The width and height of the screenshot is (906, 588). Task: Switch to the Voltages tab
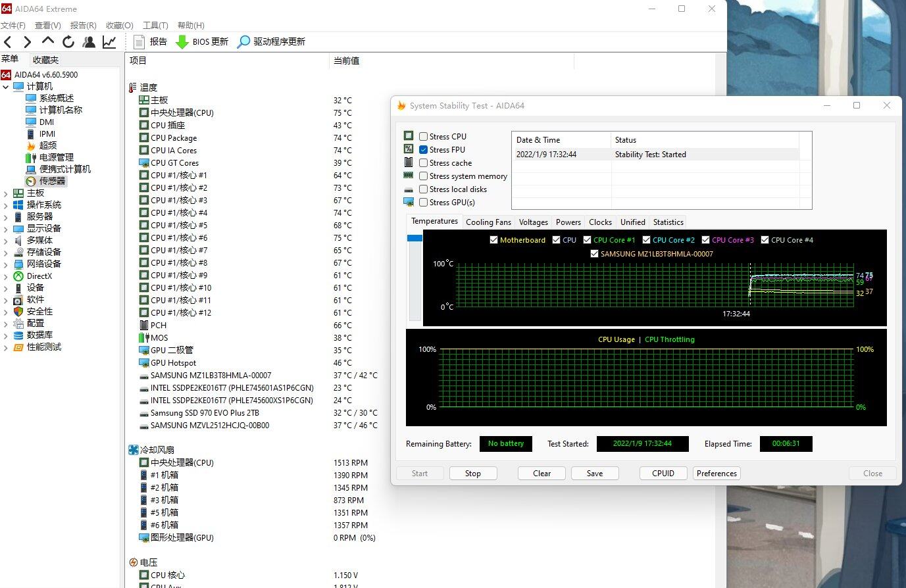pyautogui.click(x=533, y=222)
